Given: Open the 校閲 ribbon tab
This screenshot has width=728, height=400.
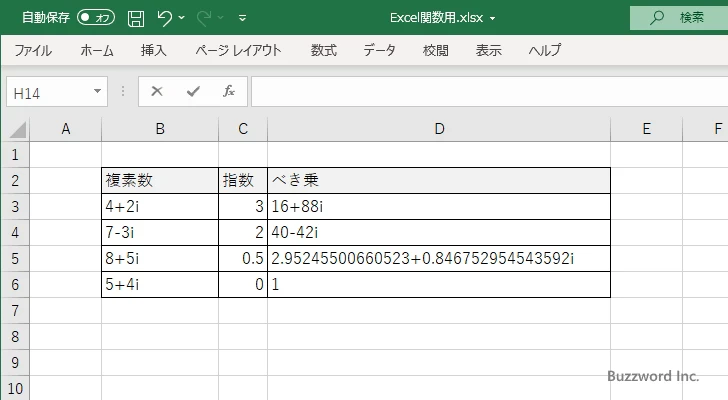Looking at the screenshot, I should [x=436, y=50].
